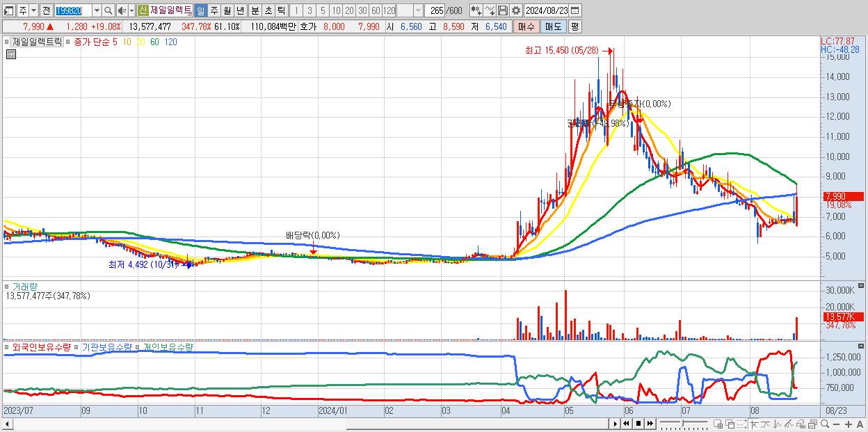
Task: Click the save chart floppy icon
Action: [503, 10]
